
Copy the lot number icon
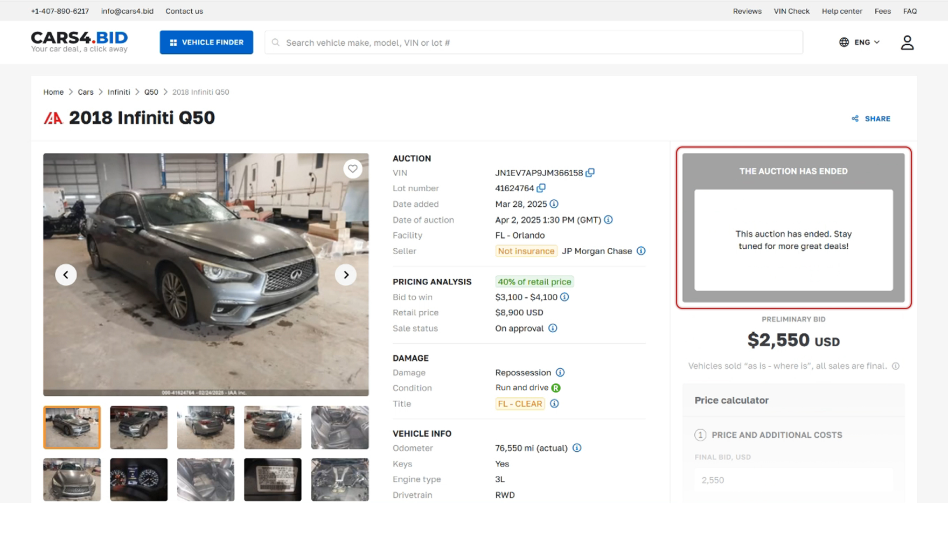pyautogui.click(x=541, y=188)
